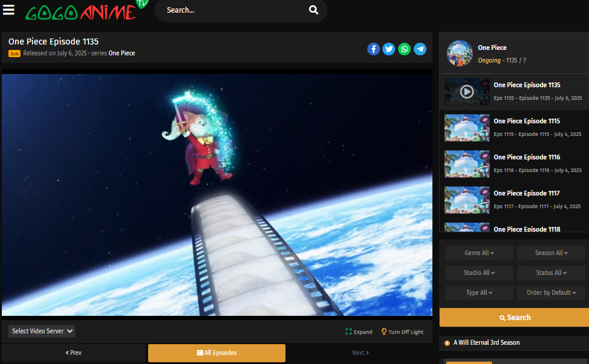The height and width of the screenshot is (364, 589).
Task: Open Select Video Server dropdown
Action: pyautogui.click(x=42, y=331)
